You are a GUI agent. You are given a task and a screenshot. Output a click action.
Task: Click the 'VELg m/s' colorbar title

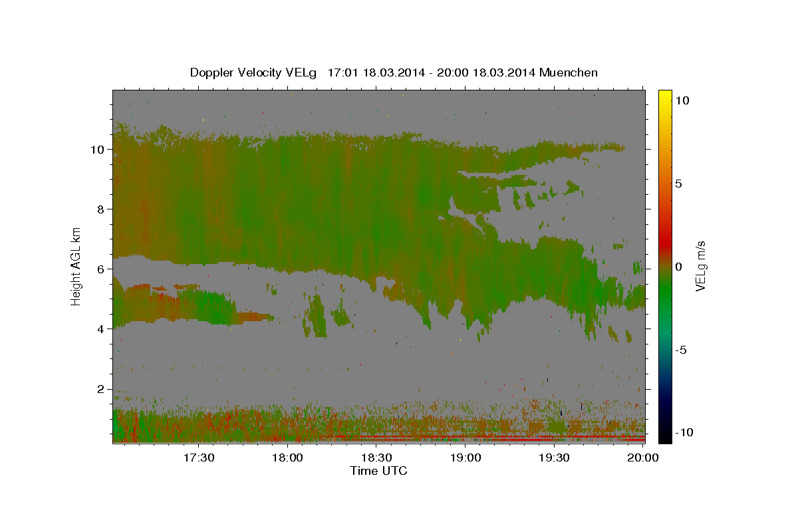tap(701, 266)
